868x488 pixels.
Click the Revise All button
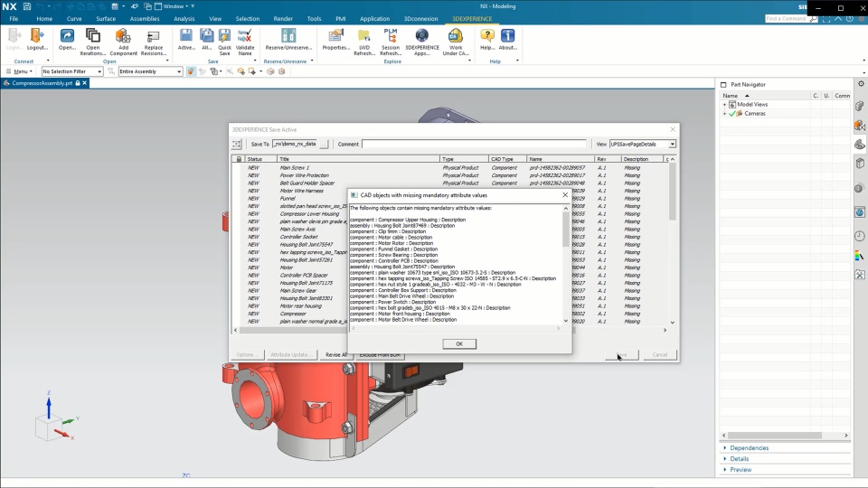coord(335,354)
